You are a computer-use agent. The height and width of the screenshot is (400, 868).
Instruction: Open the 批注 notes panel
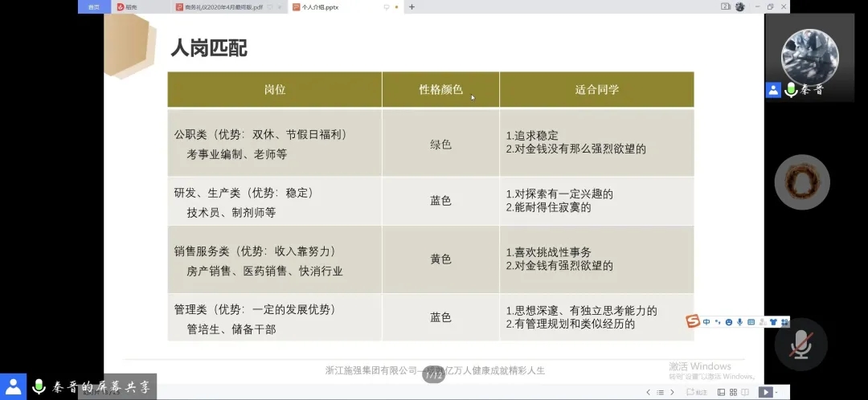pos(698,392)
